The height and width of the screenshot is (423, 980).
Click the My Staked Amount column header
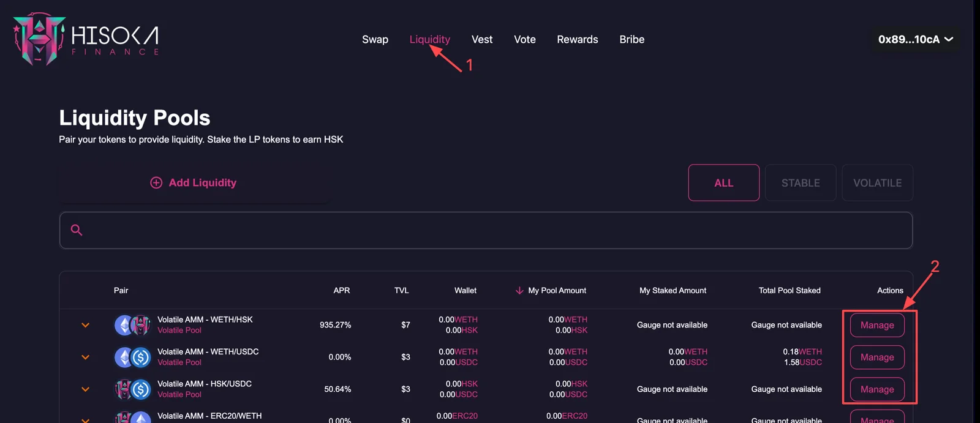point(673,290)
